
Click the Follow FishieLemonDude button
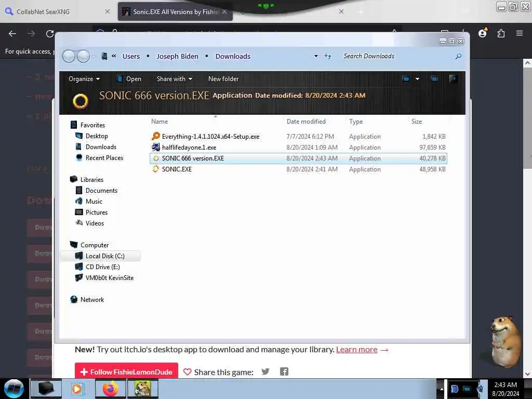pyautogui.click(x=126, y=372)
